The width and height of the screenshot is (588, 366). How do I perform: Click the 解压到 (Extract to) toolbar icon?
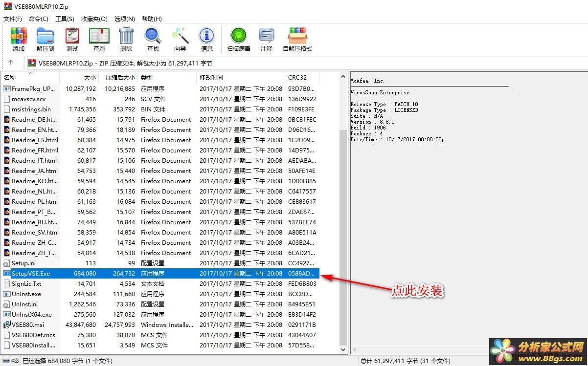click(45, 36)
